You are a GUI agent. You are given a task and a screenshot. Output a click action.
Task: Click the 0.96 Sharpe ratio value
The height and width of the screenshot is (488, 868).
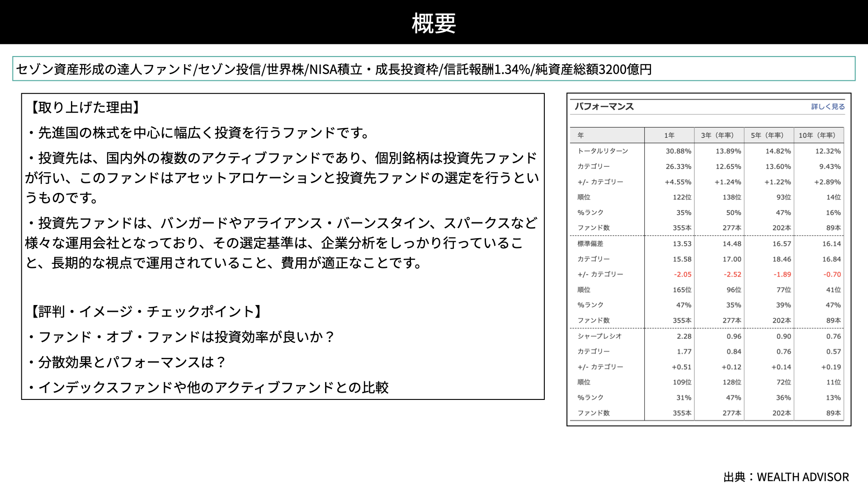734,336
